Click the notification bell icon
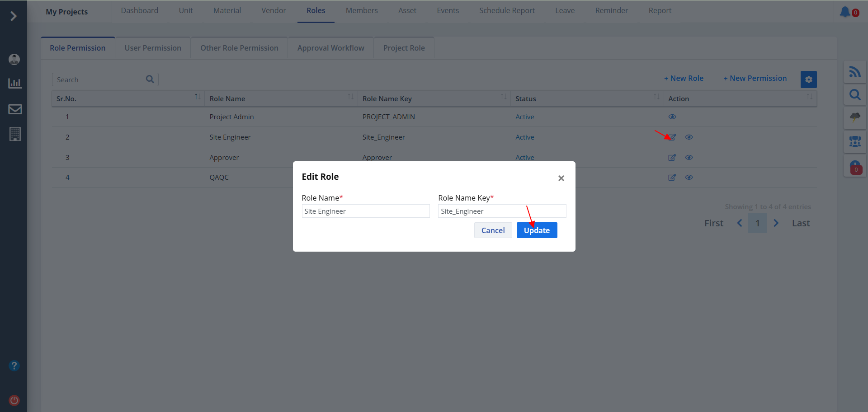868x412 pixels. pyautogui.click(x=845, y=12)
